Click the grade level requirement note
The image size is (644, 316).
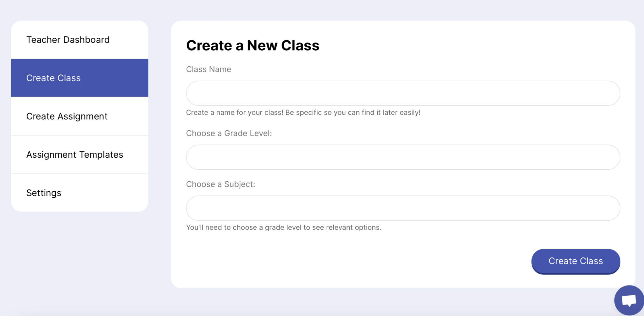(283, 227)
